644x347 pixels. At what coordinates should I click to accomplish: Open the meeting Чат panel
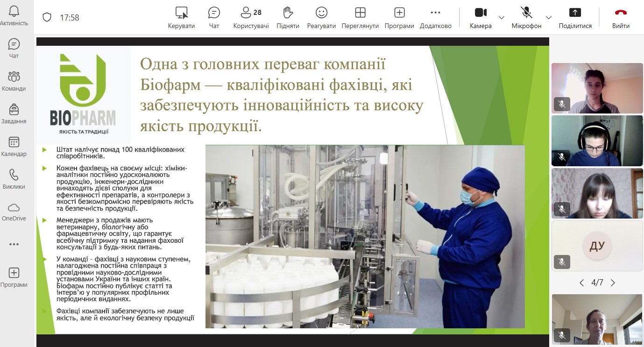pyautogui.click(x=214, y=18)
